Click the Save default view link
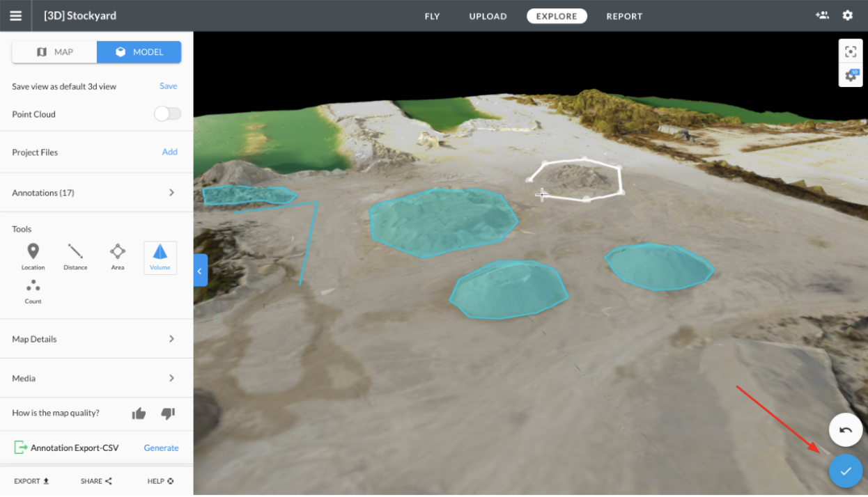 (x=169, y=86)
